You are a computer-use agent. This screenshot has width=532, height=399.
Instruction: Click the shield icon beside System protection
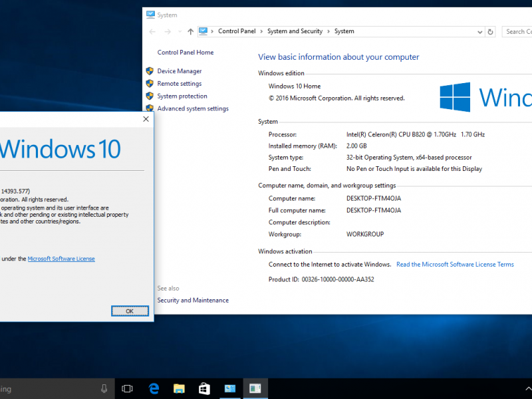tap(150, 96)
